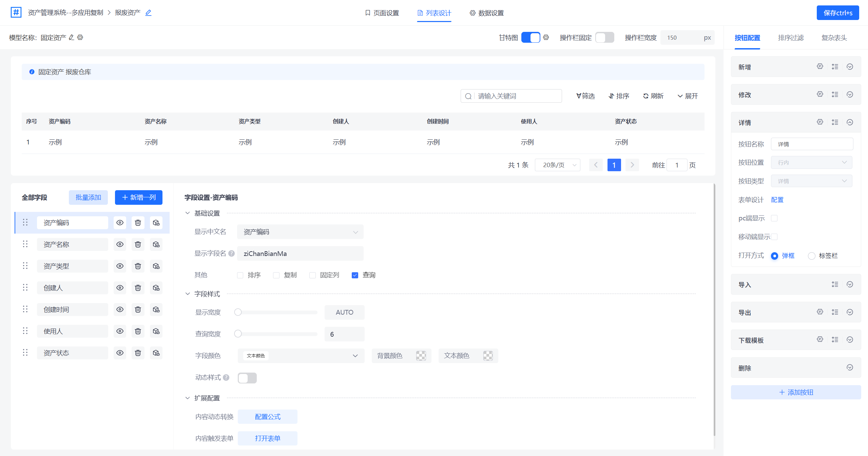Click the 配置公式 button
The width and height of the screenshot is (868, 456).
pyautogui.click(x=267, y=417)
